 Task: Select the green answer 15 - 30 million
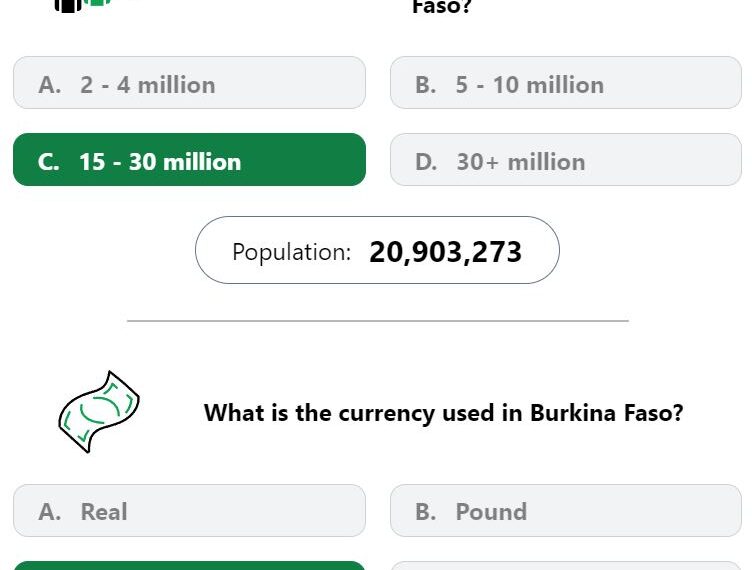pyautogui.click(x=189, y=160)
